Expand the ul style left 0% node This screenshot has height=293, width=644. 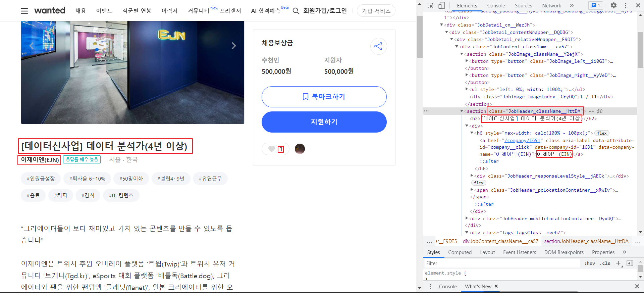467,89
